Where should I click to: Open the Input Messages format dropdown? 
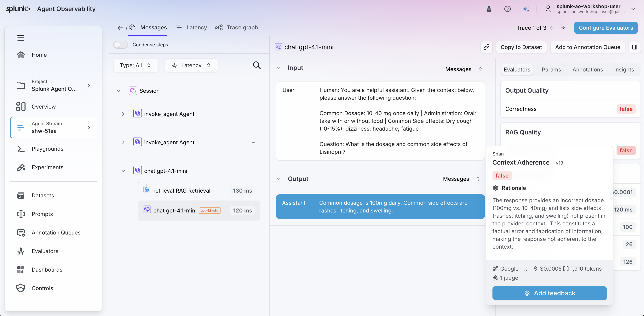(464, 69)
